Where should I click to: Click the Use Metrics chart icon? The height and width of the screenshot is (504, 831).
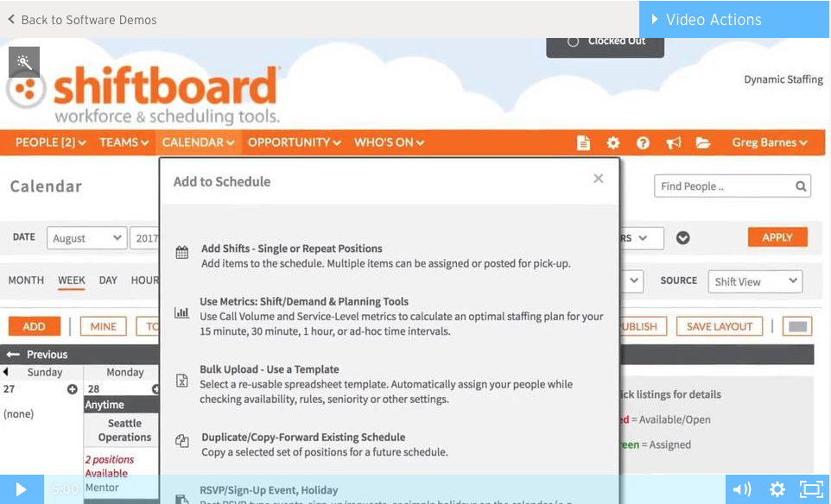coord(181,312)
